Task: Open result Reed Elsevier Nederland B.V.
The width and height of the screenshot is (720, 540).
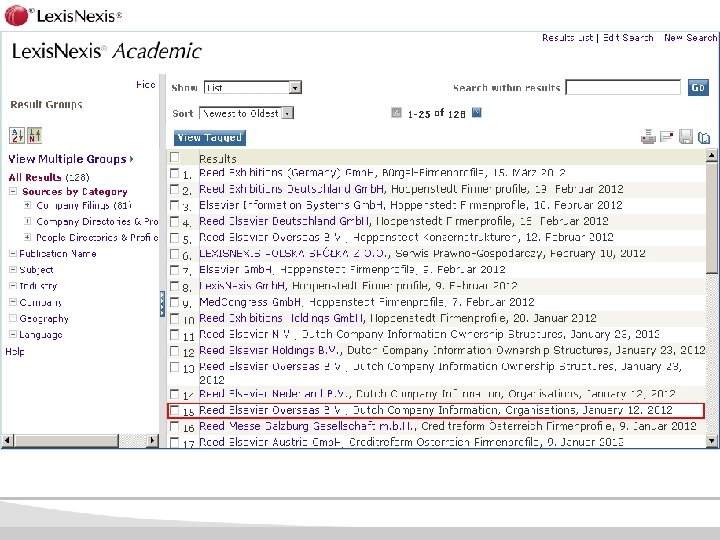Action: pos(275,394)
